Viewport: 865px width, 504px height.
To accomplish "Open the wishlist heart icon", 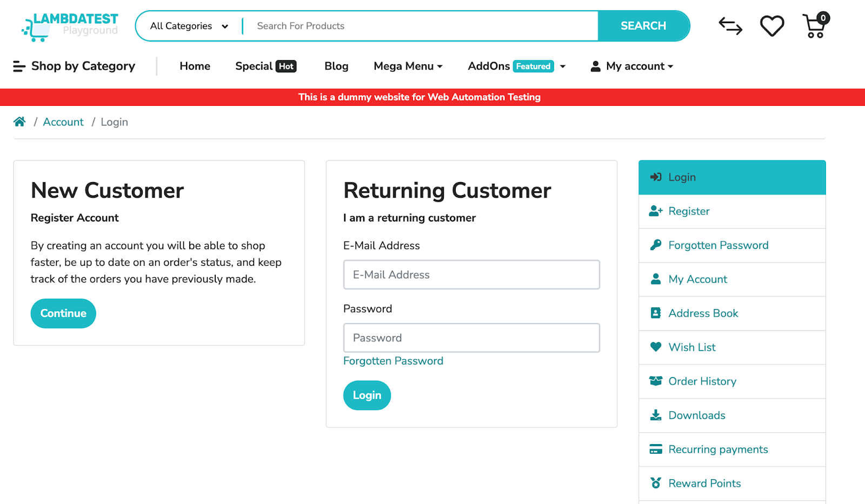I will (x=771, y=25).
